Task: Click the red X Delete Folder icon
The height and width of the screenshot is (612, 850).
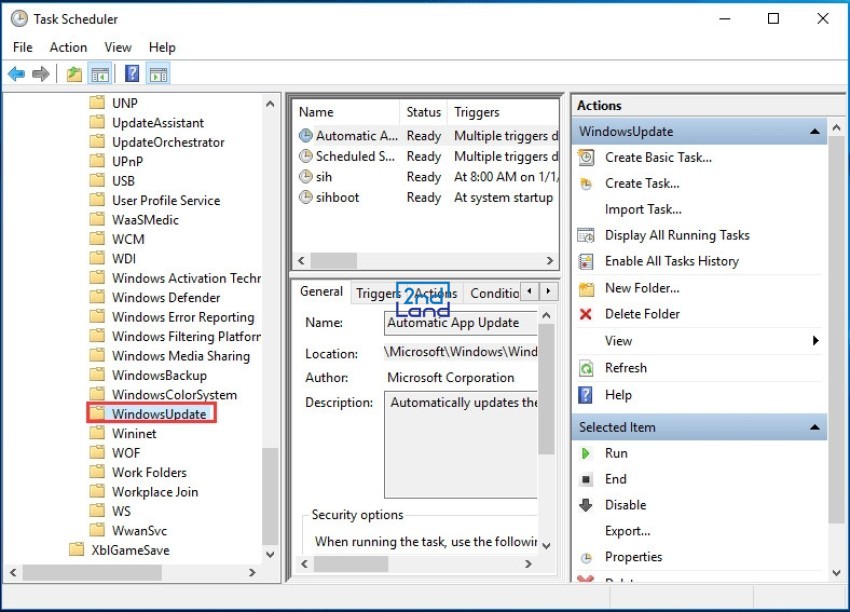Action: 586,314
